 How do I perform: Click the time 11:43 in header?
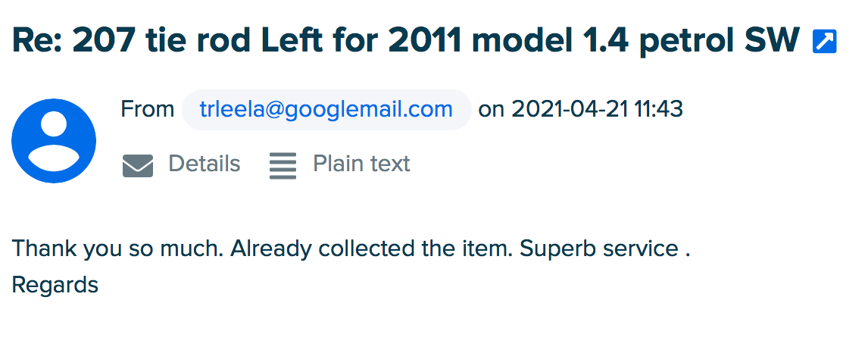tap(659, 110)
